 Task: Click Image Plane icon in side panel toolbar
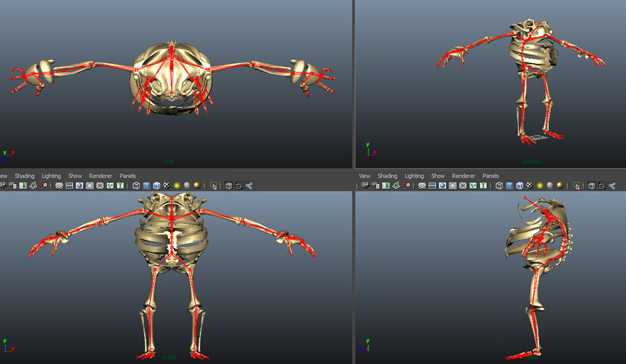[x=396, y=185]
